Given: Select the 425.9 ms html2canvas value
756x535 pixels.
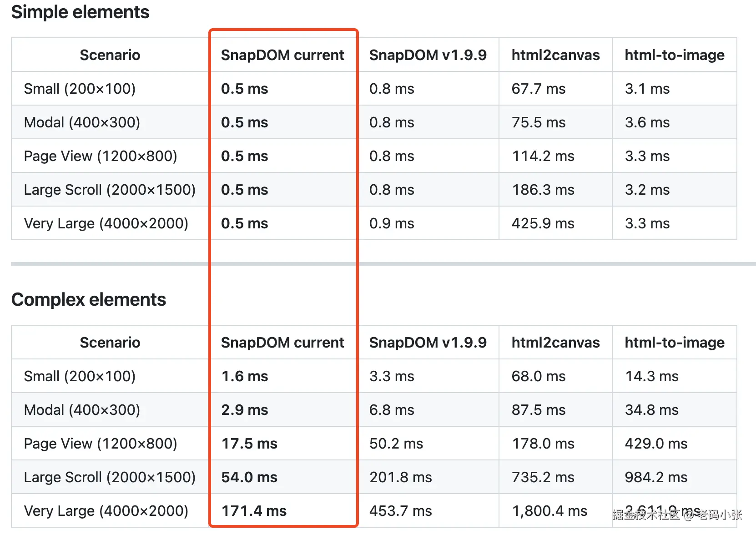Looking at the screenshot, I should tap(543, 223).
